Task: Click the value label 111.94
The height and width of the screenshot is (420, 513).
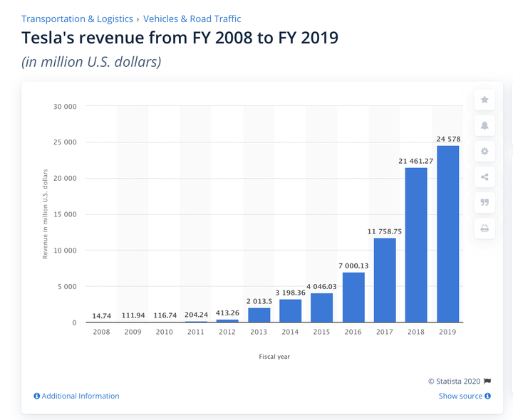Action: (133, 315)
